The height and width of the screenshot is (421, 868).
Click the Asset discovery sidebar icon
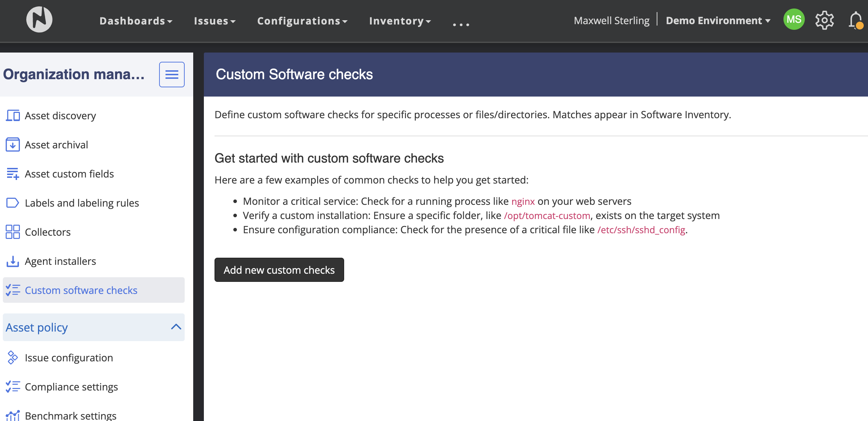coord(13,116)
